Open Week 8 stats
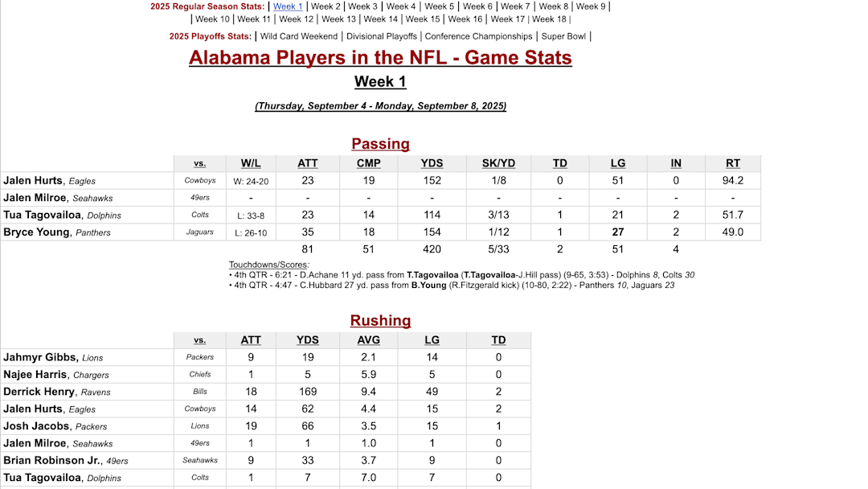868x489 pixels. click(x=555, y=6)
